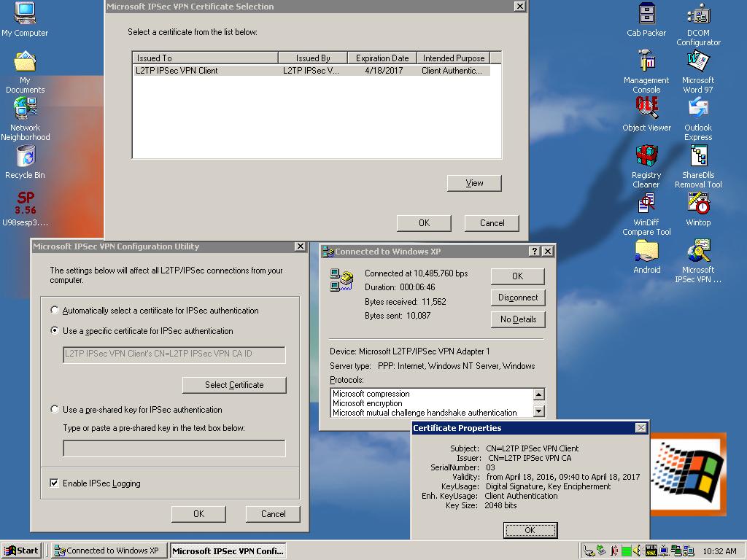Open the Registry Cleaner desktop icon
This screenshot has height=560, width=747.
click(x=646, y=157)
